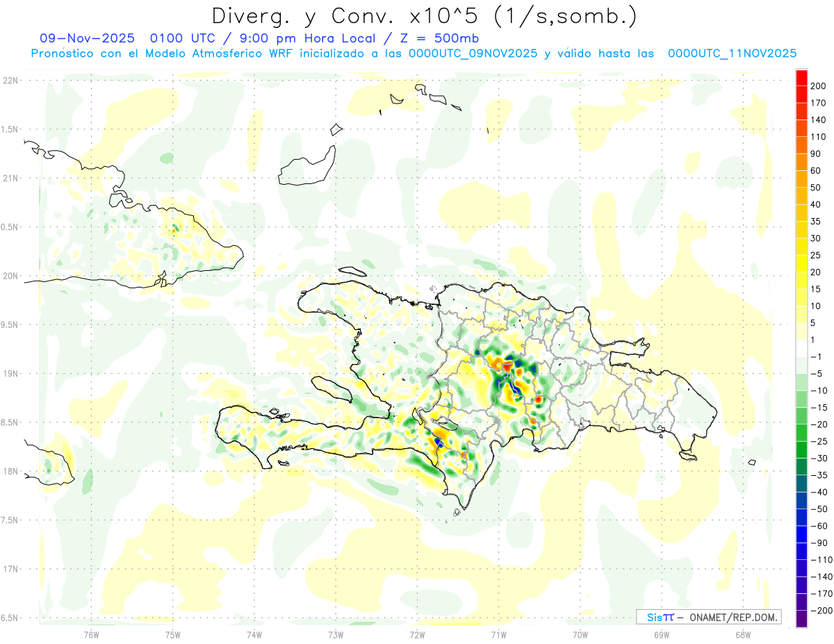Click the 9.5N latitude axis label
834x644 pixels.
(x=10, y=324)
